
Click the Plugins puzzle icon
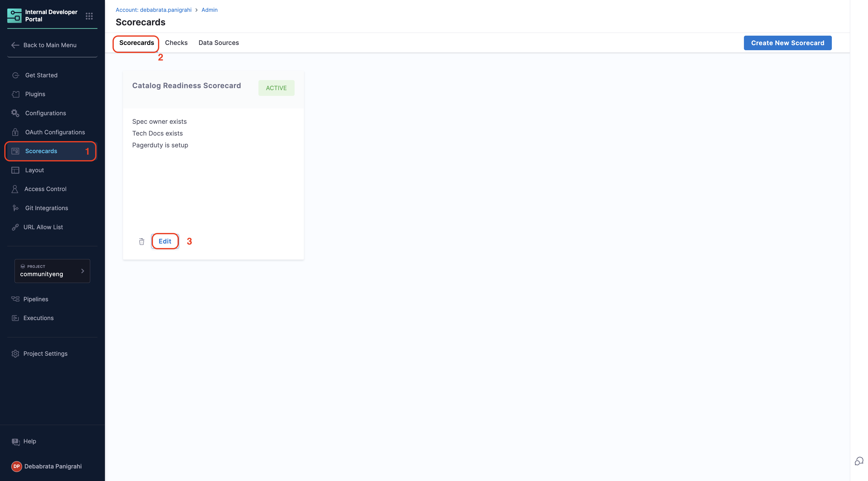point(16,94)
